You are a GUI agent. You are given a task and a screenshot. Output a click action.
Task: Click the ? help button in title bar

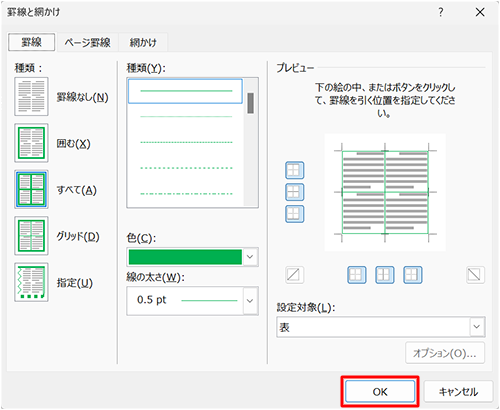[441, 12]
